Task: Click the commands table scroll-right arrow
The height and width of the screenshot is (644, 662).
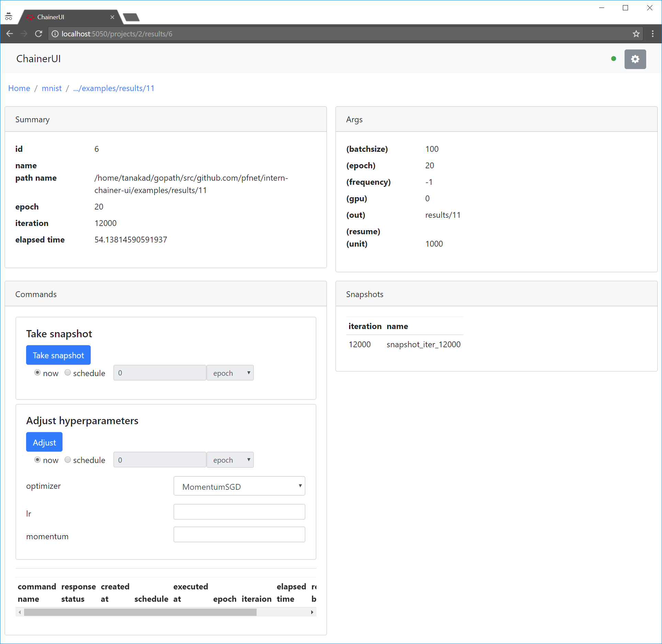Action: [x=312, y=612]
